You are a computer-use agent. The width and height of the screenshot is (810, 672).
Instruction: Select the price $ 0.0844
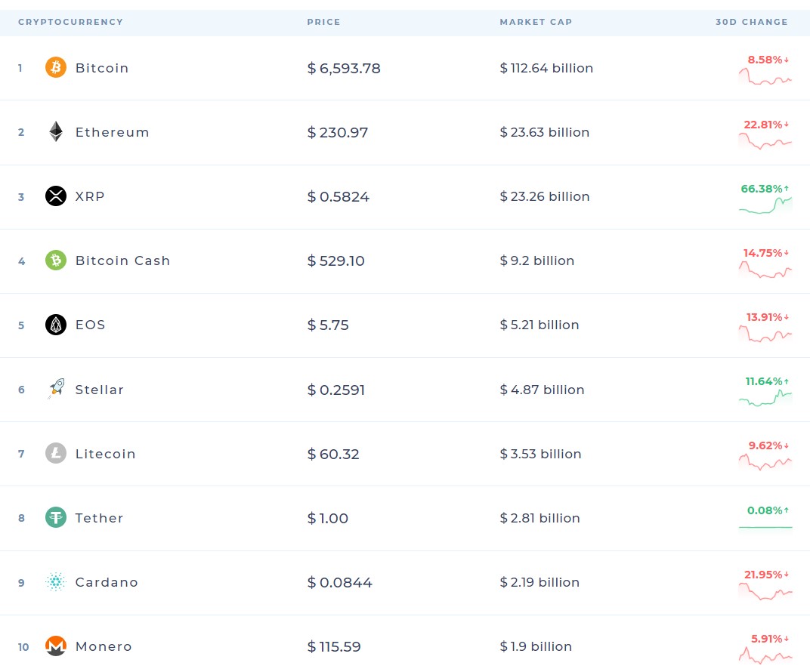pos(339,583)
